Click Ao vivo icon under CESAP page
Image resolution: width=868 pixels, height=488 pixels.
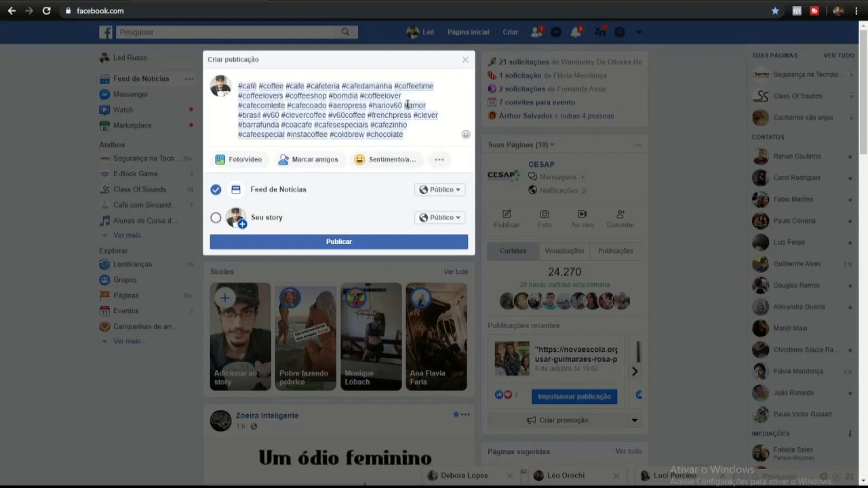pos(583,219)
